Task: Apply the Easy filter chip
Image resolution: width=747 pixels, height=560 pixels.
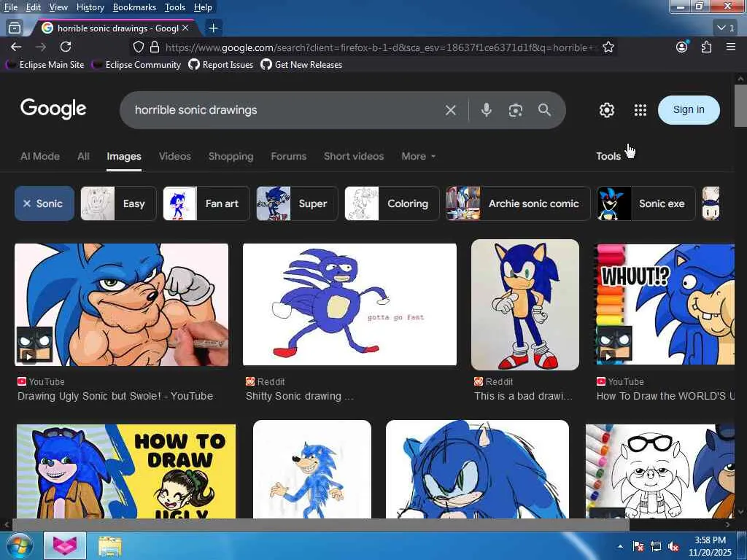Action: click(x=118, y=203)
